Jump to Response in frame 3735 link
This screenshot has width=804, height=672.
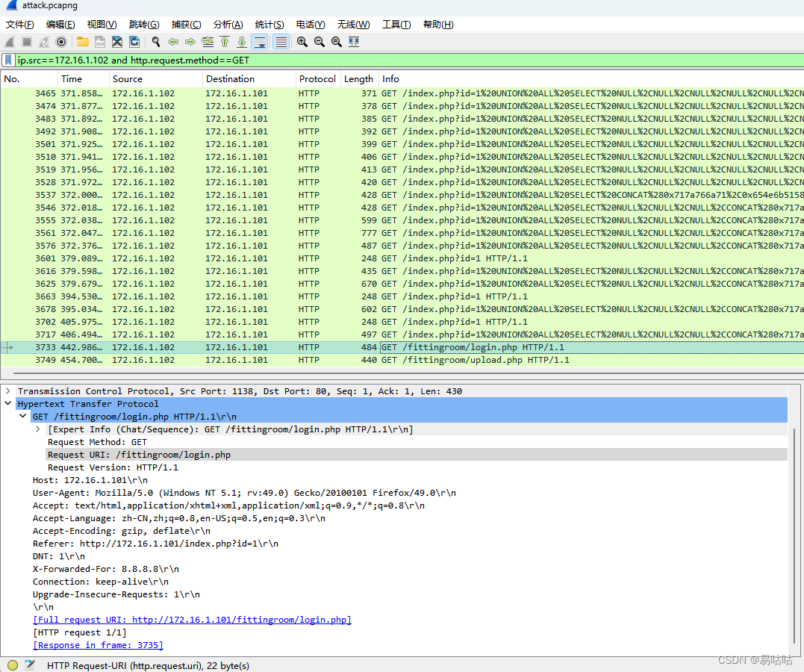pos(98,644)
